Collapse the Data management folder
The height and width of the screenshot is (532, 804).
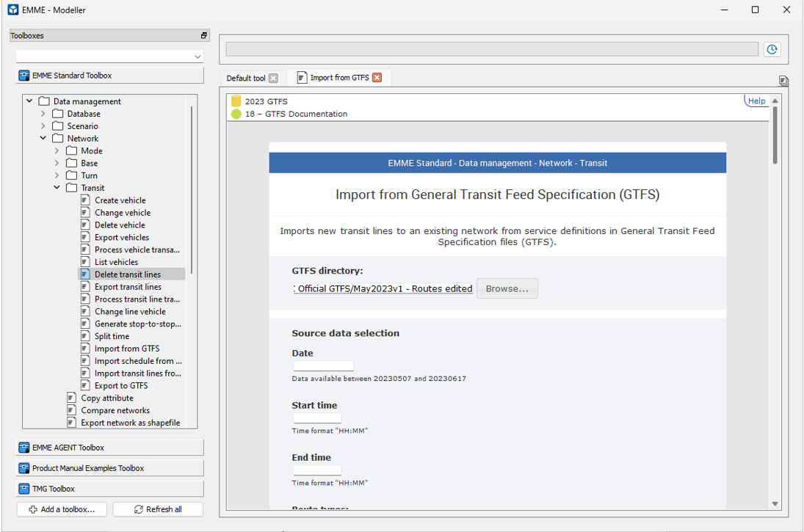click(x=29, y=101)
